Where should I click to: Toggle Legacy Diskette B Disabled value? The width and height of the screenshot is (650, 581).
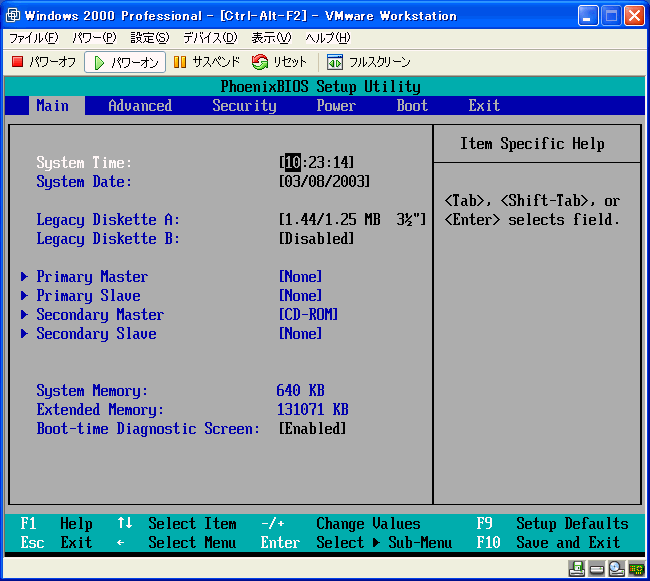316,239
